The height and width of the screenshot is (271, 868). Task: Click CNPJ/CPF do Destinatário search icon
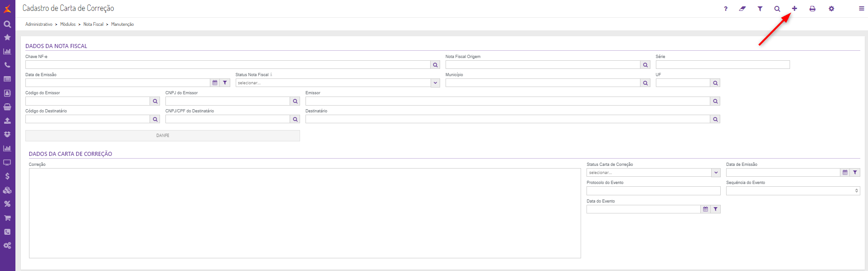[x=295, y=119]
